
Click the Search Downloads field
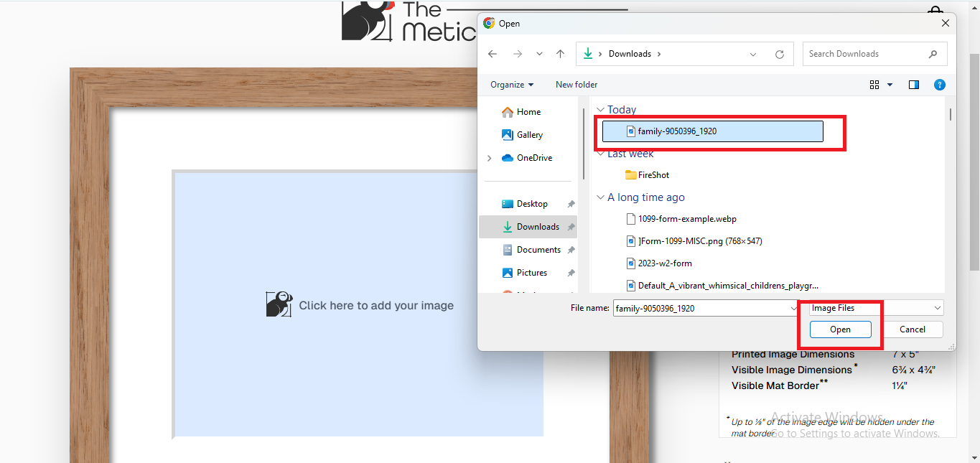tap(865, 54)
